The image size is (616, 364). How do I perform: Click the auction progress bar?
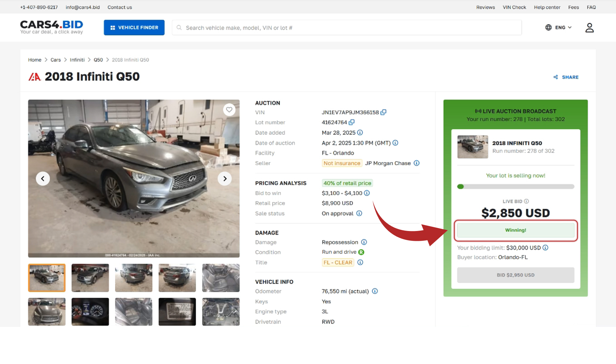(516, 187)
